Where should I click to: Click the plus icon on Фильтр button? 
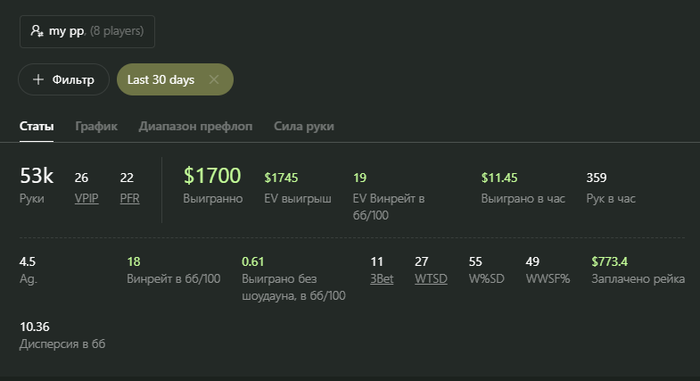coord(38,80)
